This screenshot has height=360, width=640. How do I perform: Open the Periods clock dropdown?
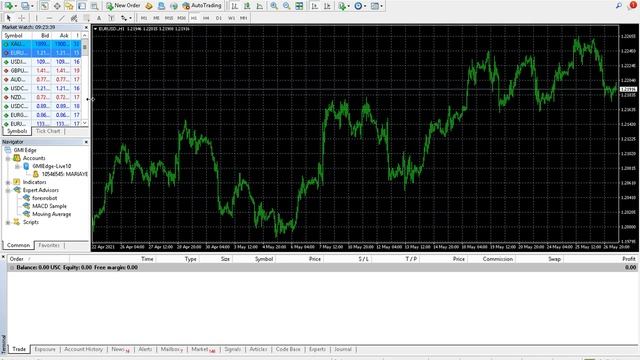[360, 6]
